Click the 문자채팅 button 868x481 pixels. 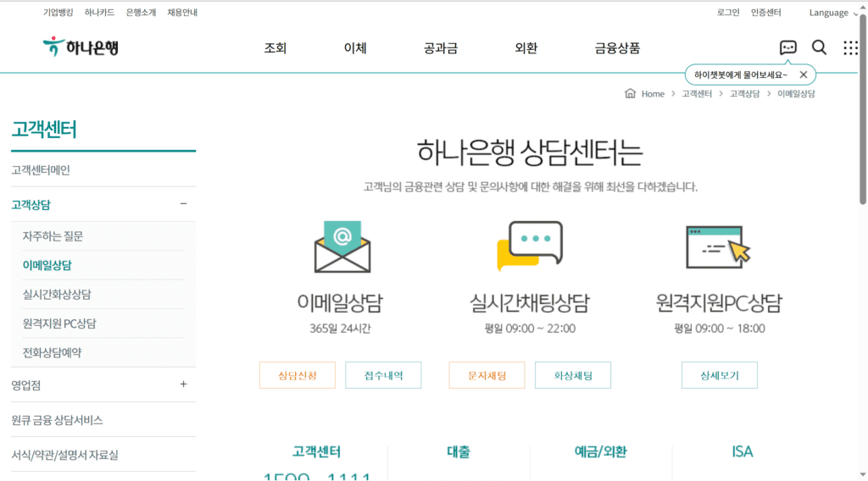click(x=487, y=375)
